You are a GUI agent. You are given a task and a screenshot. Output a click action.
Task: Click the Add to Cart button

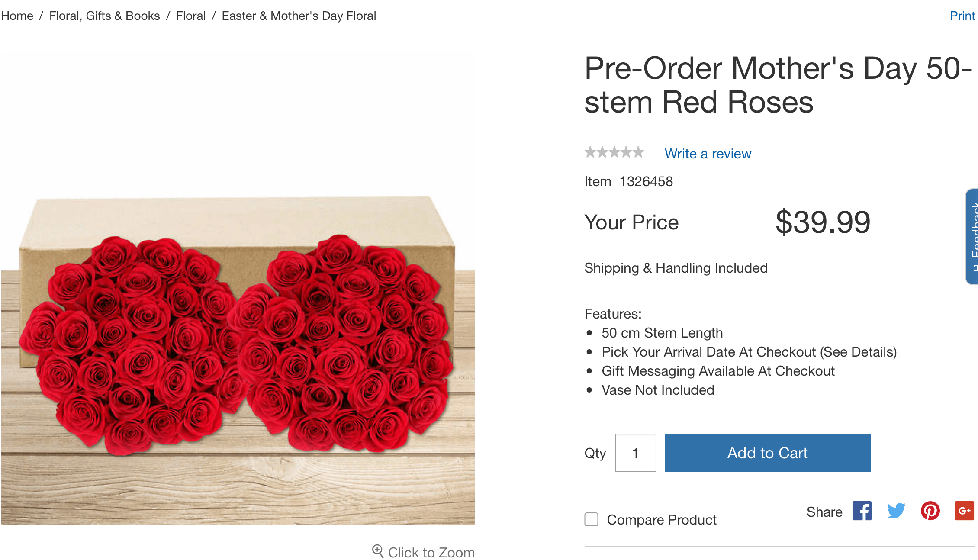[768, 453]
